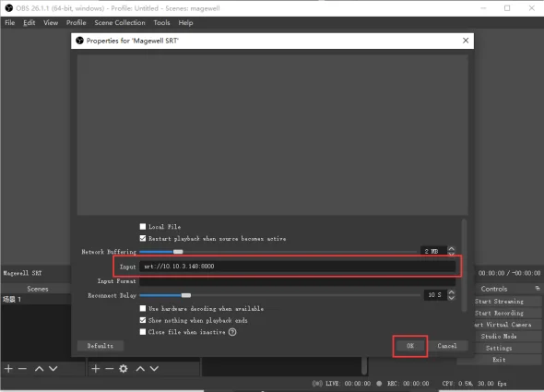Enable Use hardware decoding when available
Screen dimensions: 544x392
[143, 308]
